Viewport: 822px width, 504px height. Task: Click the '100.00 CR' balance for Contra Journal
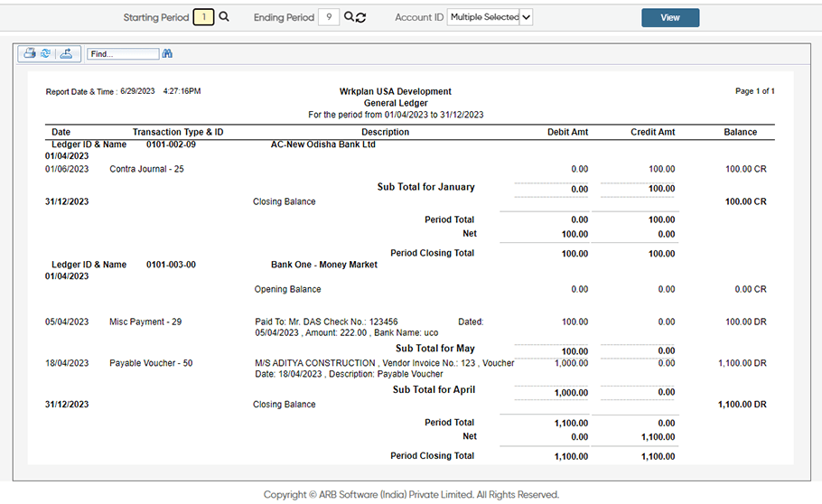(x=745, y=169)
